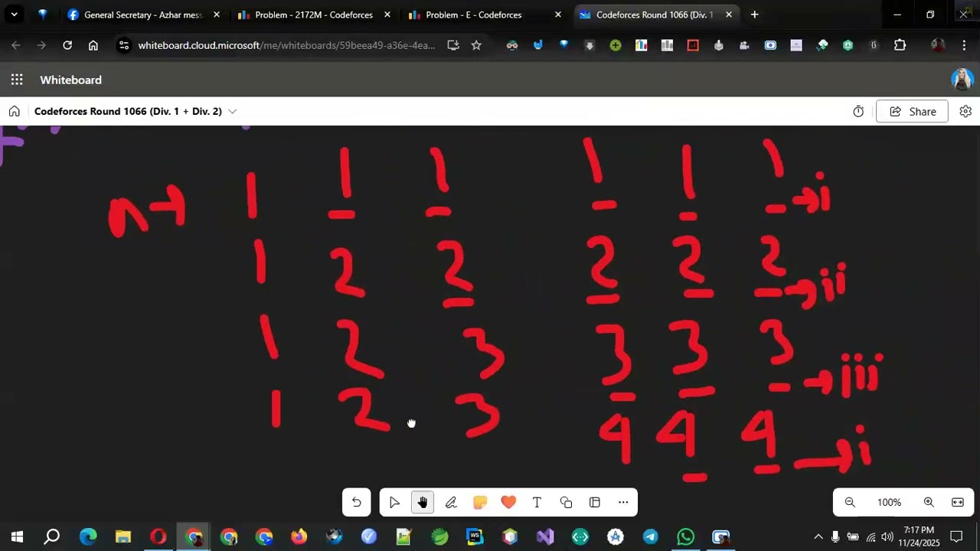The image size is (980, 551).
Task: Select the Text tool
Action: [537, 503]
